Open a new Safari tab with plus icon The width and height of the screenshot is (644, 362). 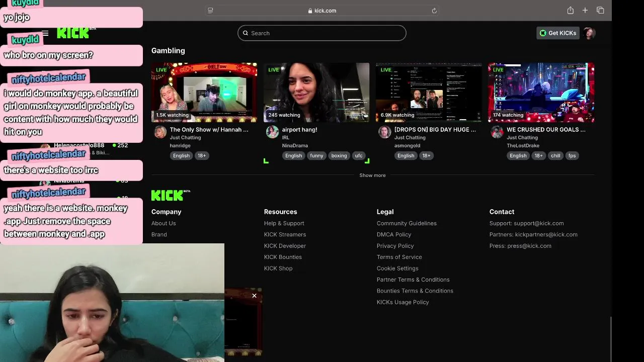[585, 11]
